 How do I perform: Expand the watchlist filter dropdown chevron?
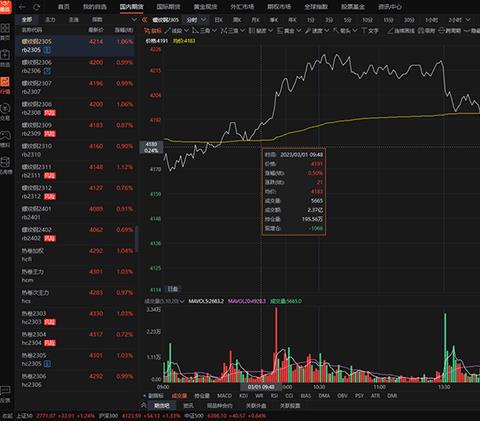point(134,20)
